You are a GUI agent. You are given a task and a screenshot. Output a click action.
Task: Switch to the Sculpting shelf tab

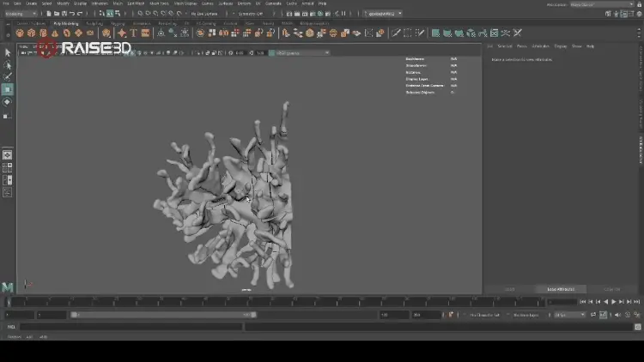94,23
